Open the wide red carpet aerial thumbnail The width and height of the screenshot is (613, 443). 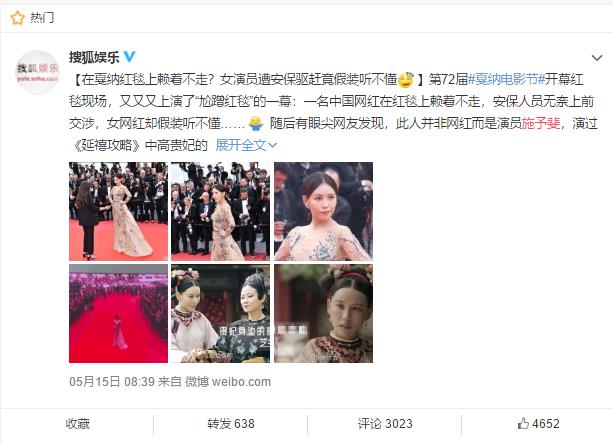[x=118, y=314]
